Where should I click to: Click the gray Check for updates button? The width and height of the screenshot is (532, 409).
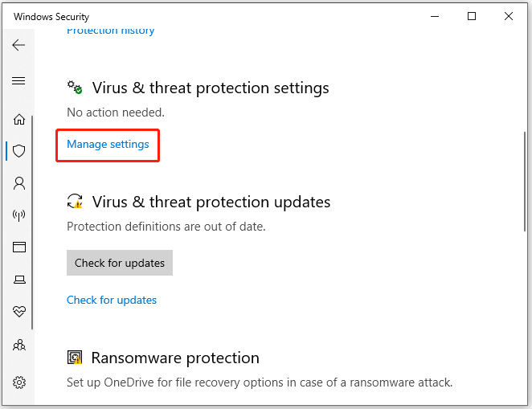tap(120, 263)
